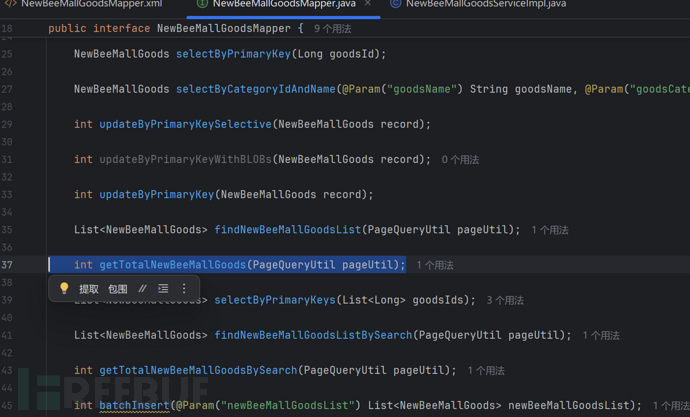Click 包围 (Surround) in the floating toolbar
690x417 pixels.
118,289
